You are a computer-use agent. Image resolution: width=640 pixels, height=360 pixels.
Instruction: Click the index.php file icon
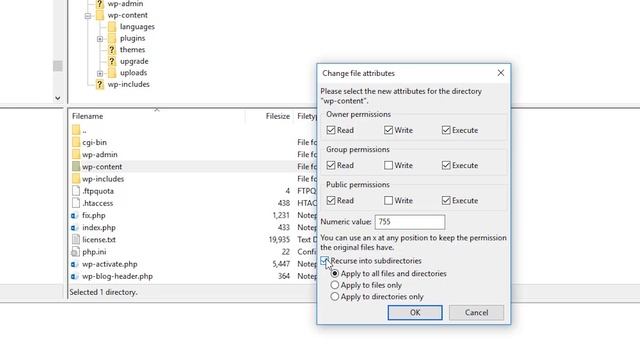[x=75, y=228]
